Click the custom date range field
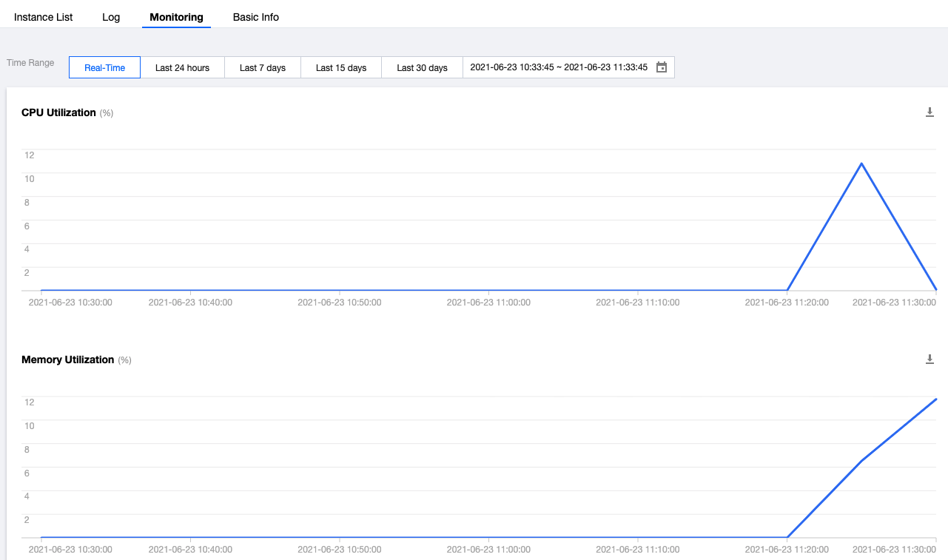The image size is (948, 560). pyautogui.click(x=559, y=67)
